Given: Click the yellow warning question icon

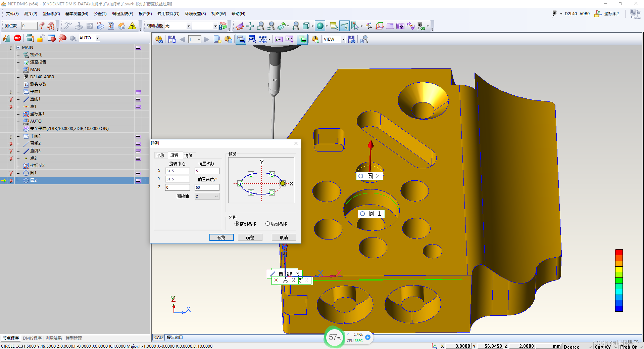Looking at the screenshot, I should tap(133, 26).
